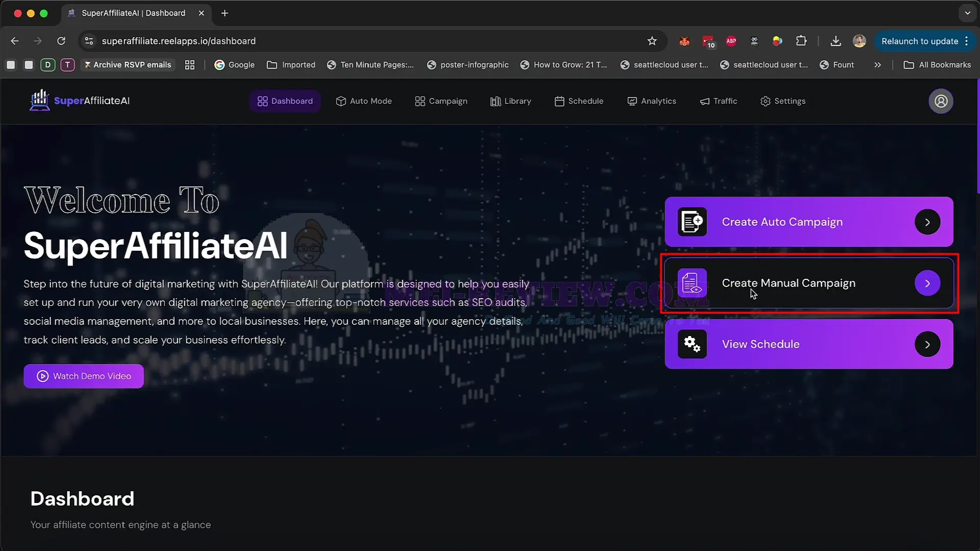Screen dimensions: 980x551
Task: Click the green D bookmark icon
Action: (x=47, y=65)
